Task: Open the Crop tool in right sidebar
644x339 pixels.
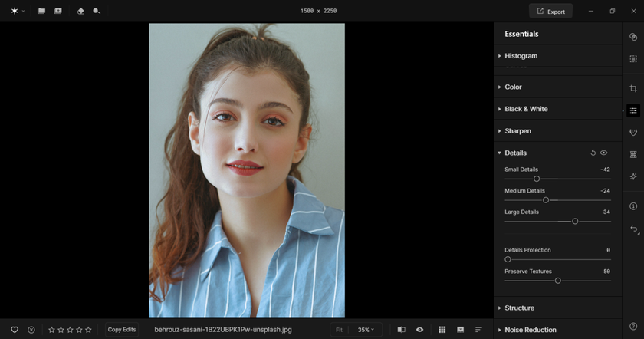Action: (x=633, y=88)
